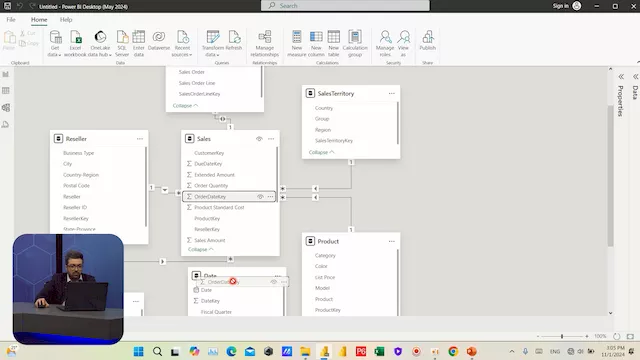Toggle visibility eye on Sales table header
Image resolution: width=640 pixels, height=360 pixels.
[x=259, y=139]
